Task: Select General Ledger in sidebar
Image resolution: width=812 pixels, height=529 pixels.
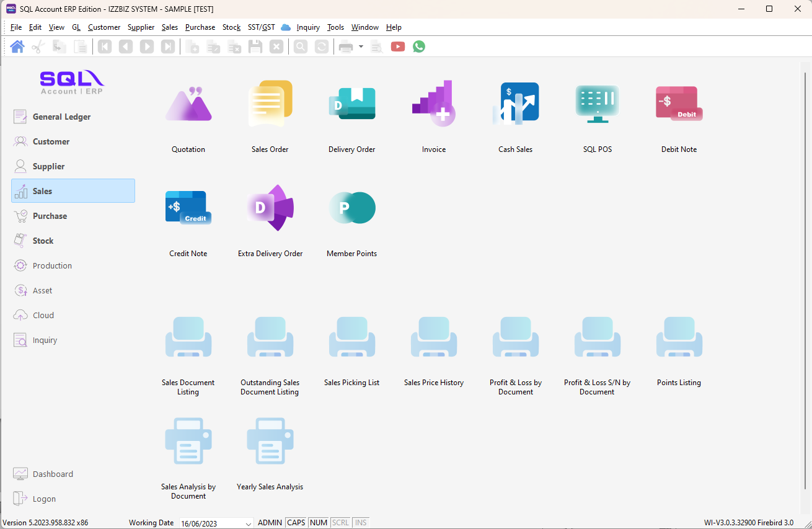Action: click(x=73, y=117)
